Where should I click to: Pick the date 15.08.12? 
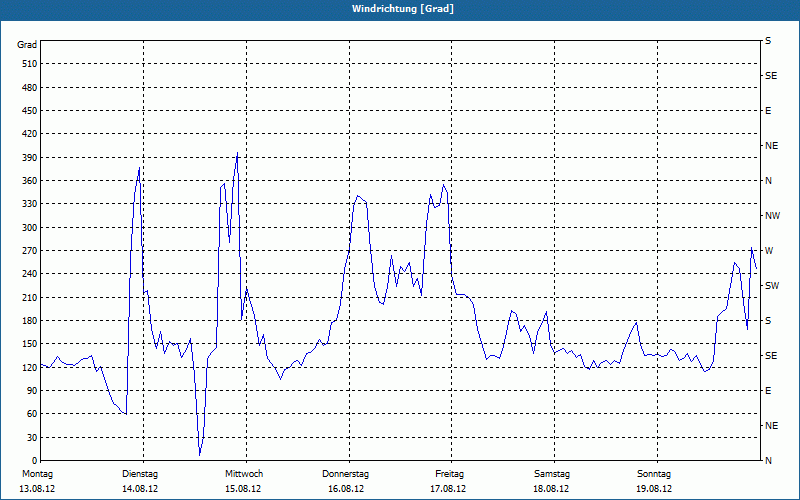[243, 489]
